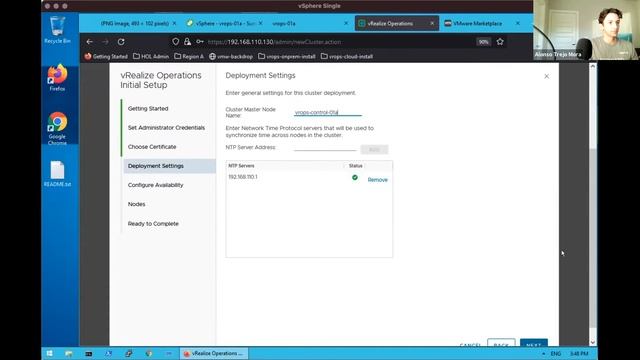Open the Getting Started bookmark

(x=106, y=56)
